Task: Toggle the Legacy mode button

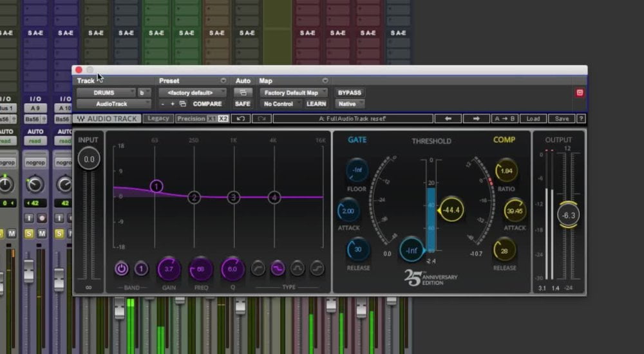Action: click(158, 118)
